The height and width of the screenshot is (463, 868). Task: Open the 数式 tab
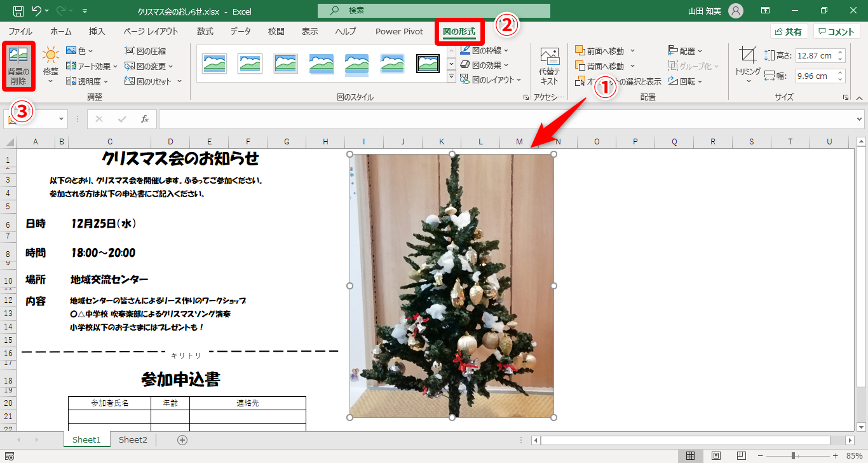pos(205,31)
